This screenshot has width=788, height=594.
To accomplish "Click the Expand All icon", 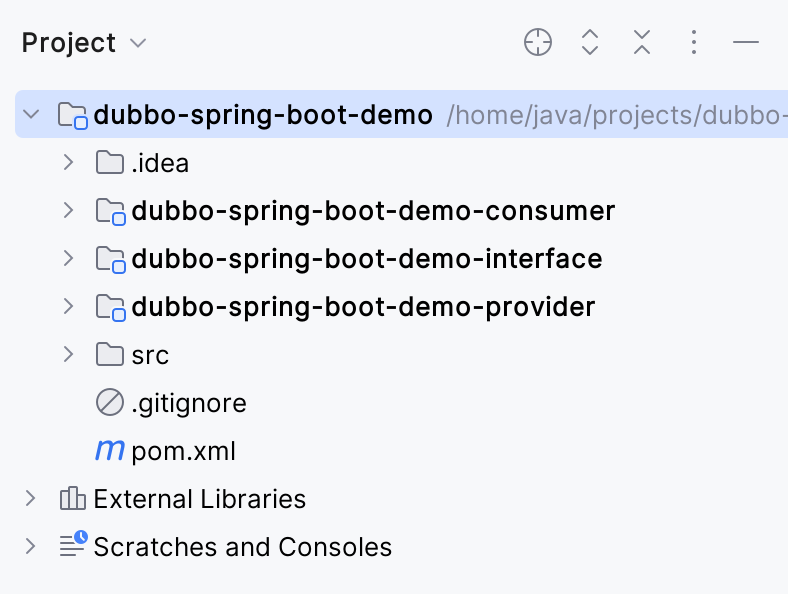I will [x=590, y=42].
